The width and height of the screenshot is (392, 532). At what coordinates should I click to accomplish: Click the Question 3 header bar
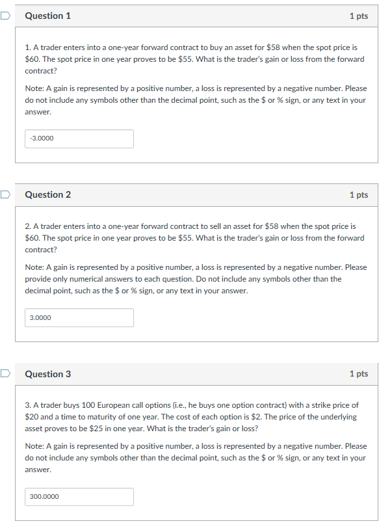coord(195,374)
